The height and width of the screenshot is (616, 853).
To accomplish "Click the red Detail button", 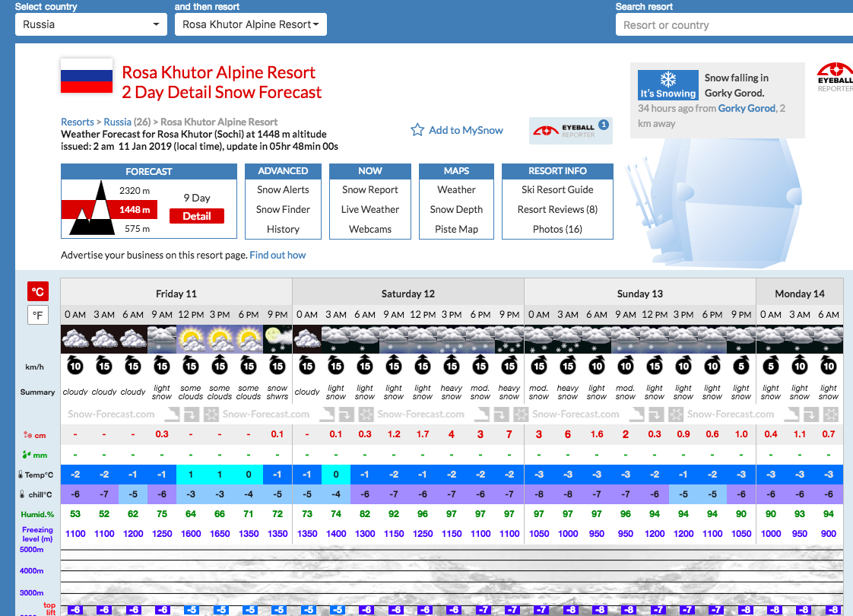I will (x=196, y=216).
